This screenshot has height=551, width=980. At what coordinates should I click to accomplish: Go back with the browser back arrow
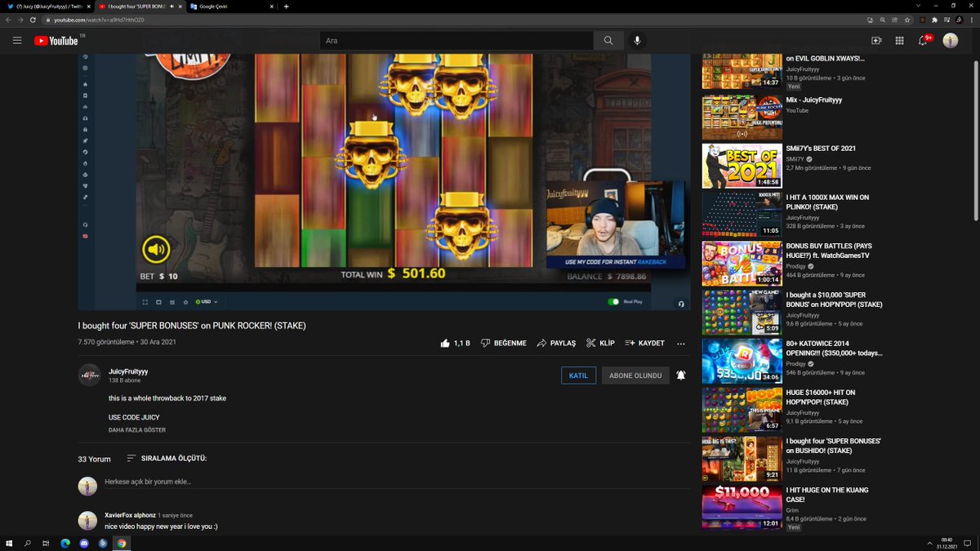tap(9, 20)
